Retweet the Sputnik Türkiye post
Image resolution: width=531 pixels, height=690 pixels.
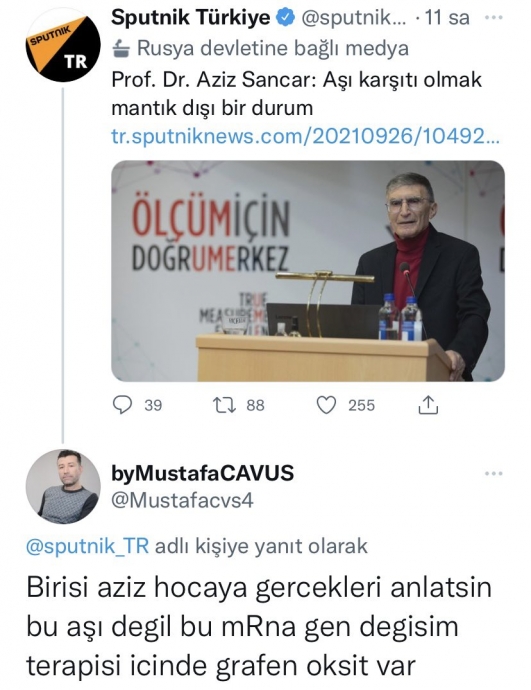click(x=225, y=405)
